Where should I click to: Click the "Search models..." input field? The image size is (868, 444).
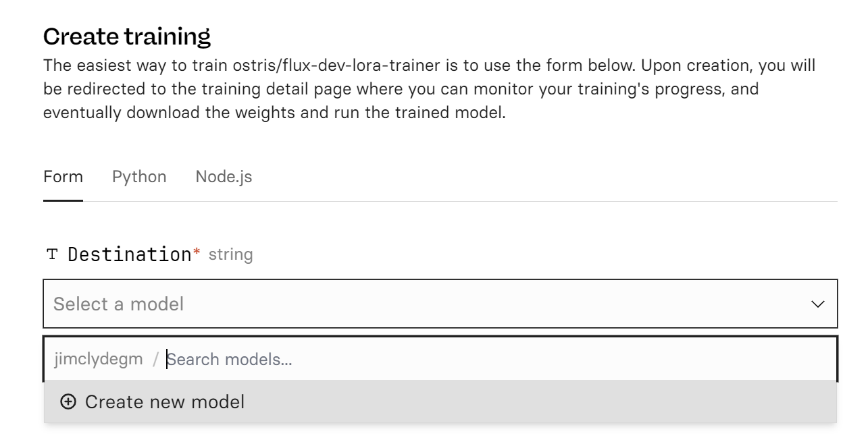point(270,358)
